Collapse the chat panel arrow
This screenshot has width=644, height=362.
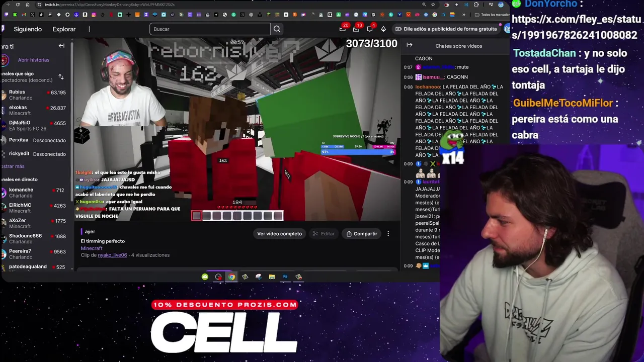(410, 45)
